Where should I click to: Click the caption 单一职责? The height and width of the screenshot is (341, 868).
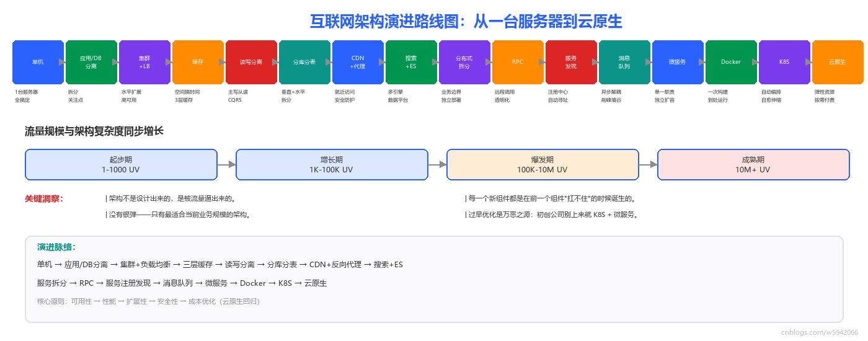[x=665, y=92]
